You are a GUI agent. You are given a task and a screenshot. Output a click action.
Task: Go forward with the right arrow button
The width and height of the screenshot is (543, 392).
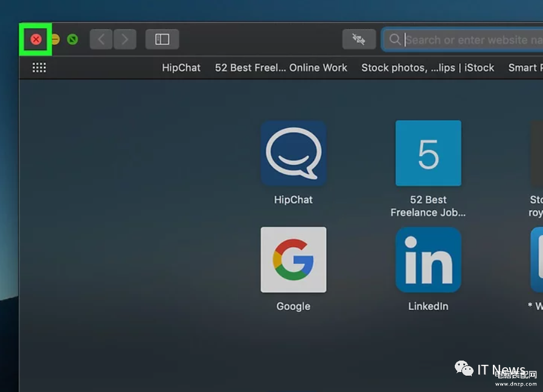[124, 39]
